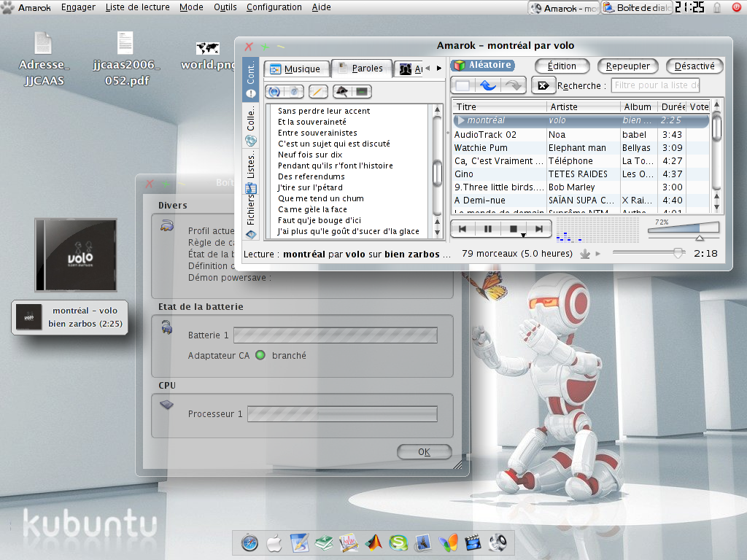The width and height of the screenshot is (747, 560).
Task: Open the MSN butterfly icon in the dock
Action: (x=448, y=542)
